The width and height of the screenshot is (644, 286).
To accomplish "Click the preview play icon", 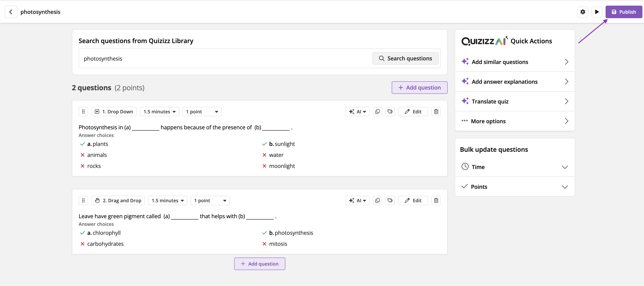I will click(x=597, y=12).
